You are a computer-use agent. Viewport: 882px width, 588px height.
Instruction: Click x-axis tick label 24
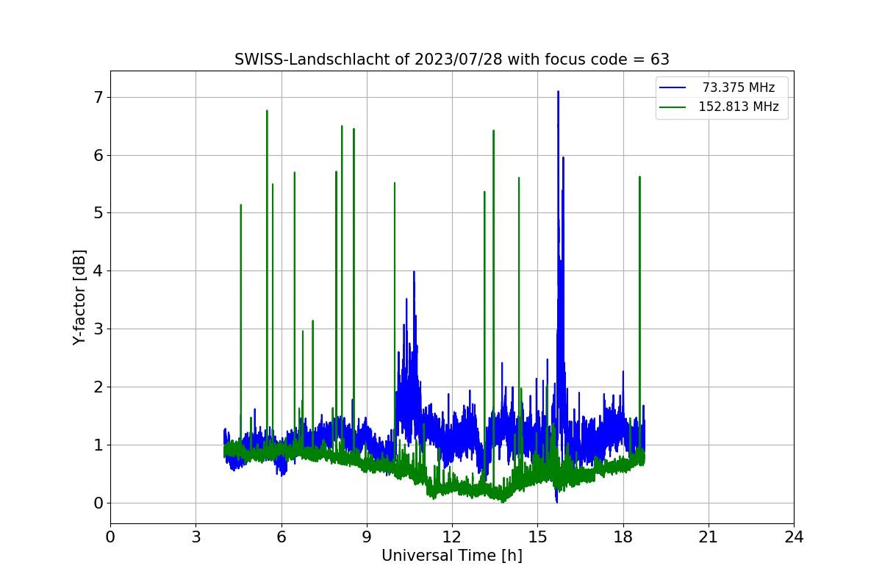[x=794, y=537]
